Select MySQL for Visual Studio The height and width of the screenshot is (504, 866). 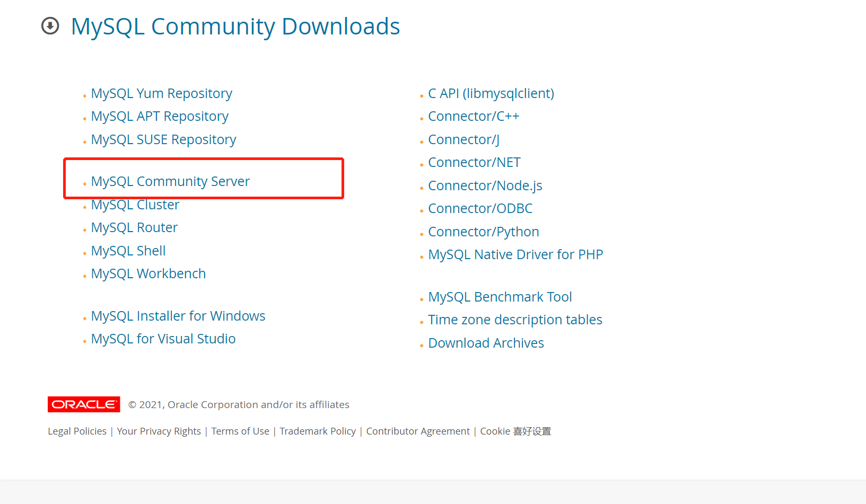(163, 338)
